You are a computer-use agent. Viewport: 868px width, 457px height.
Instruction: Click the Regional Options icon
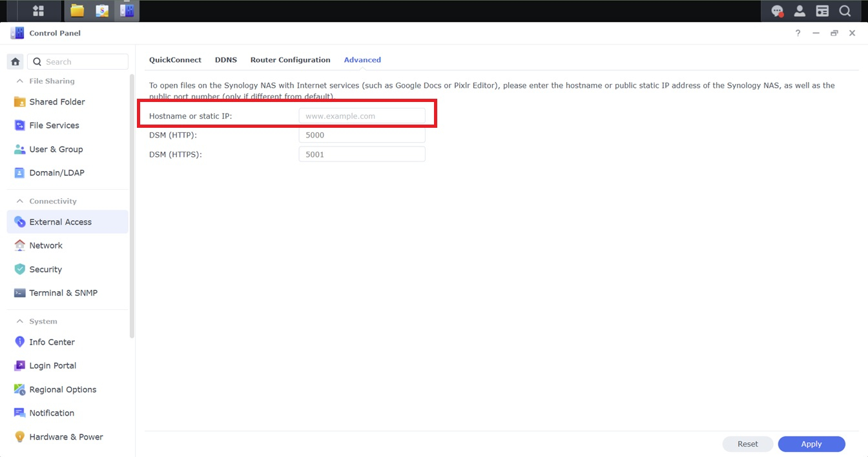click(19, 389)
